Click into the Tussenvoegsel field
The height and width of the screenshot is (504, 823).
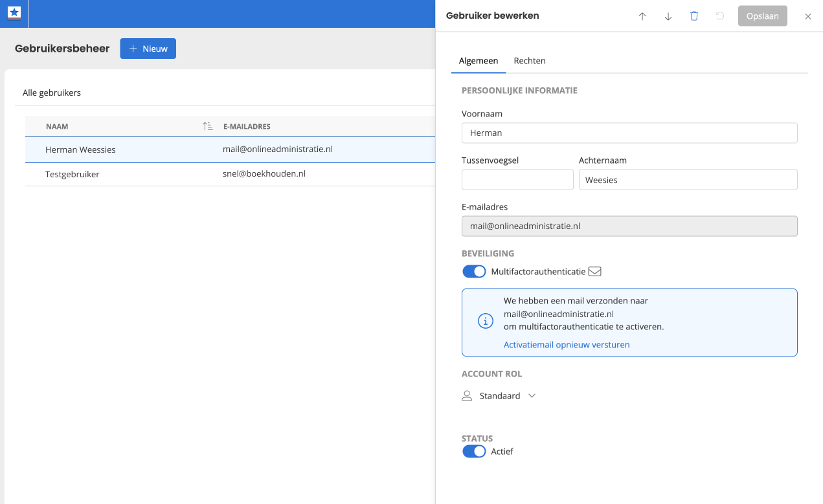tap(517, 180)
